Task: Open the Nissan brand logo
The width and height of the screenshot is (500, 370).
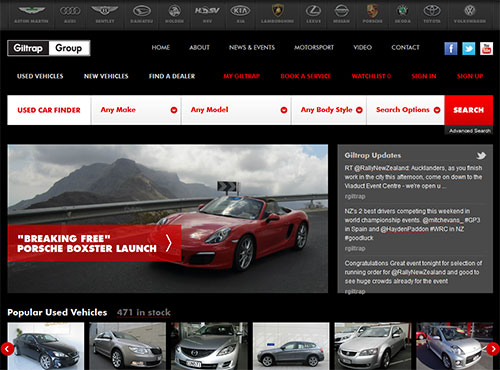Action: 341,14
